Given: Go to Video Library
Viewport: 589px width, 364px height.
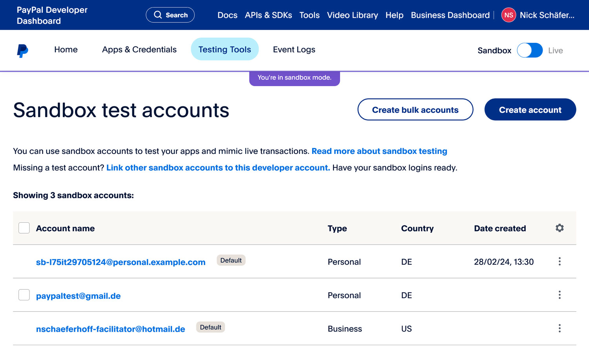Looking at the screenshot, I should pos(352,15).
